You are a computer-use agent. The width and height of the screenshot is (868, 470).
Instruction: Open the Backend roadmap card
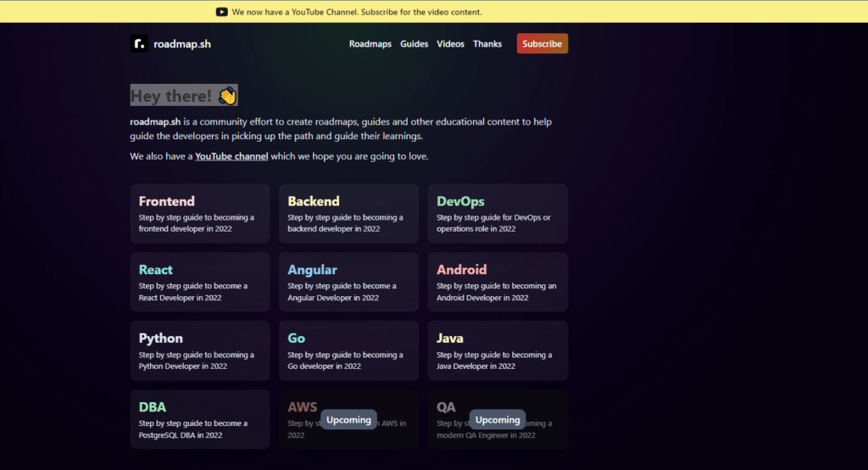click(x=348, y=214)
